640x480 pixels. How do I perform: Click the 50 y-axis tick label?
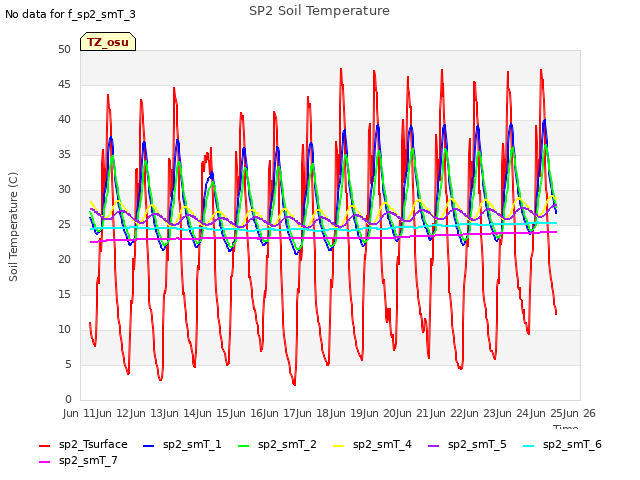pyautogui.click(x=64, y=50)
